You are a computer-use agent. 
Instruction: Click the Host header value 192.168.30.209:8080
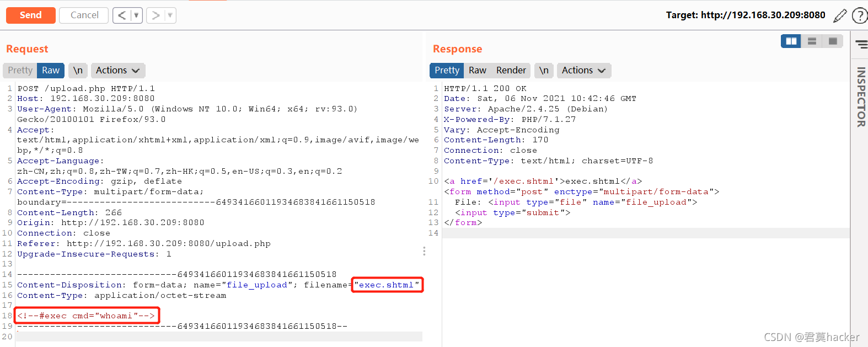tap(103, 99)
